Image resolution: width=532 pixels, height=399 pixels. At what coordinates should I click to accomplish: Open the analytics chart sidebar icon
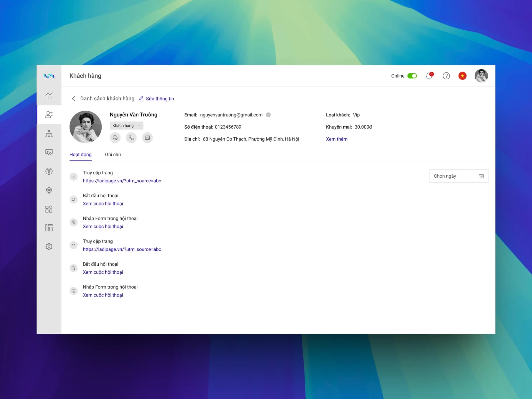point(49,96)
